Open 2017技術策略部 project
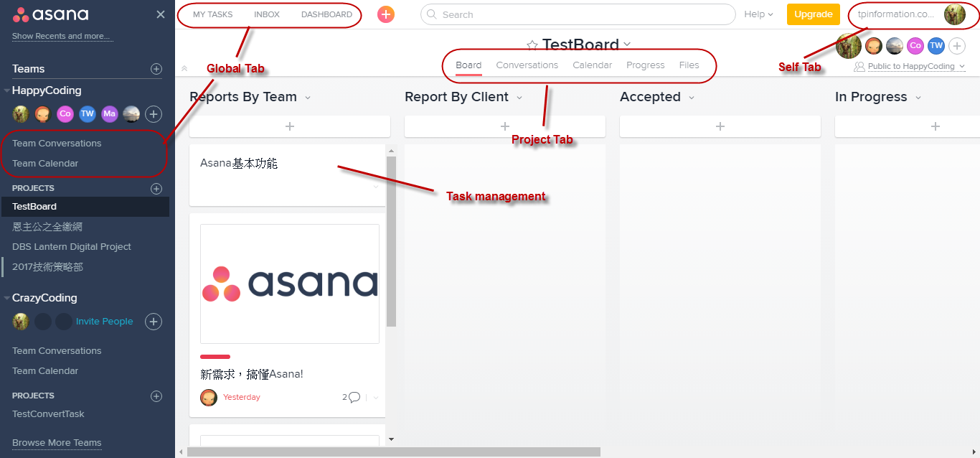980x458 pixels. (x=47, y=267)
